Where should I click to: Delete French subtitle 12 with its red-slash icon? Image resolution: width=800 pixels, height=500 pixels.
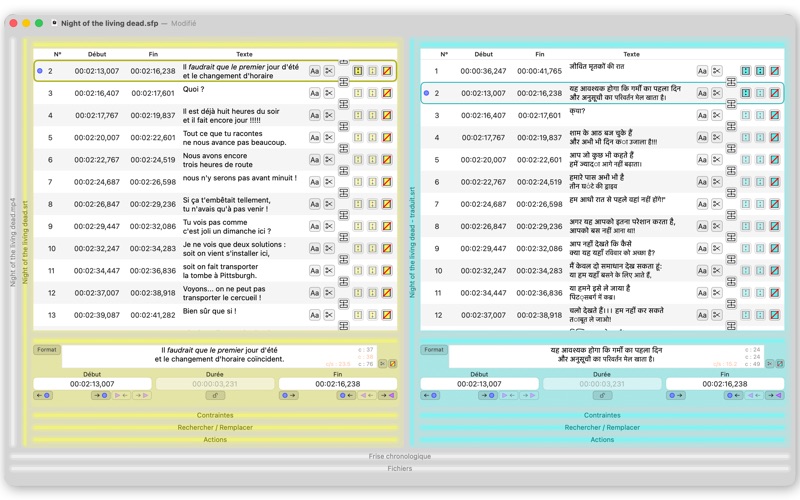(387, 293)
